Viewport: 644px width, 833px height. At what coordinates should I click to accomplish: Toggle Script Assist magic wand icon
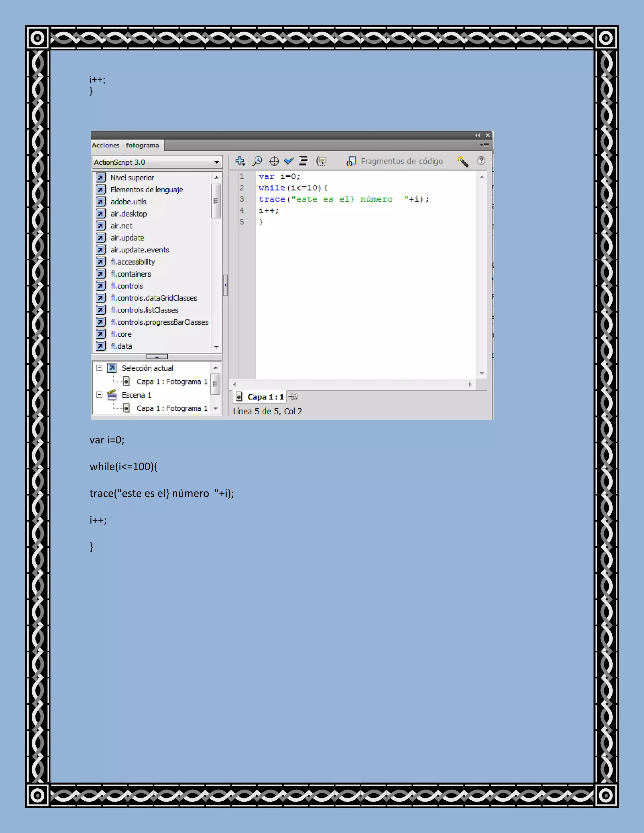point(463,161)
